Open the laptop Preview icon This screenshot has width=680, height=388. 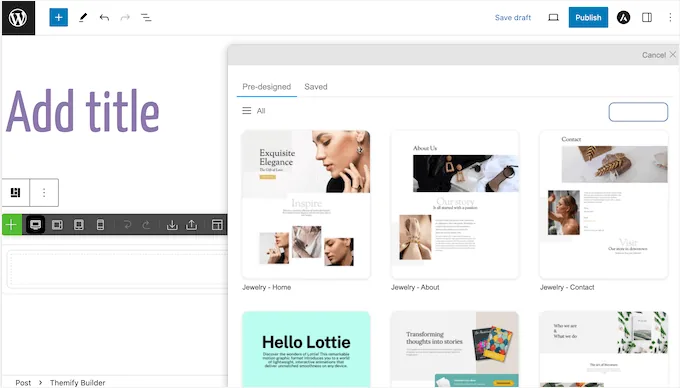(x=553, y=17)
